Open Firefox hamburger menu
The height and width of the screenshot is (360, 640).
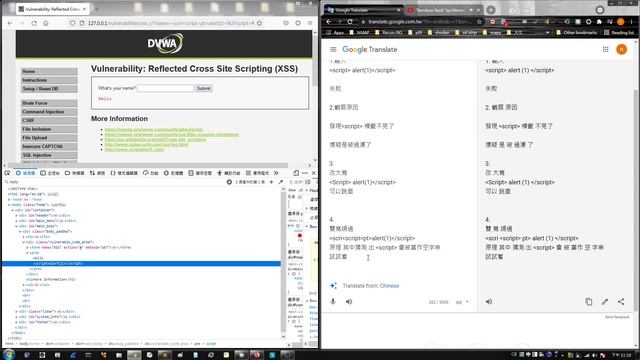pyautogui.click(x=310, y=23)
